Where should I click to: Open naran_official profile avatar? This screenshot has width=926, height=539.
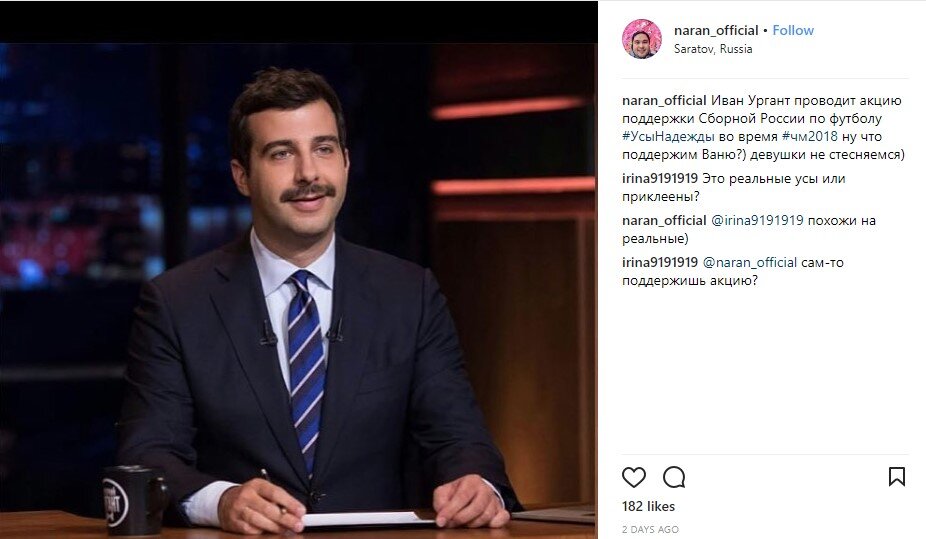(x=641, y=39)
